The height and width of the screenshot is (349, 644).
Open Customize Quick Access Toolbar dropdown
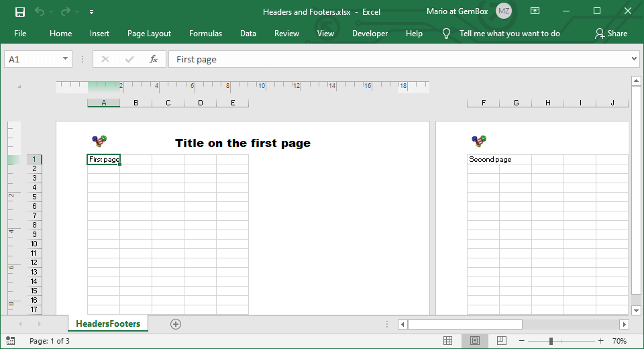tap(91, 11)
